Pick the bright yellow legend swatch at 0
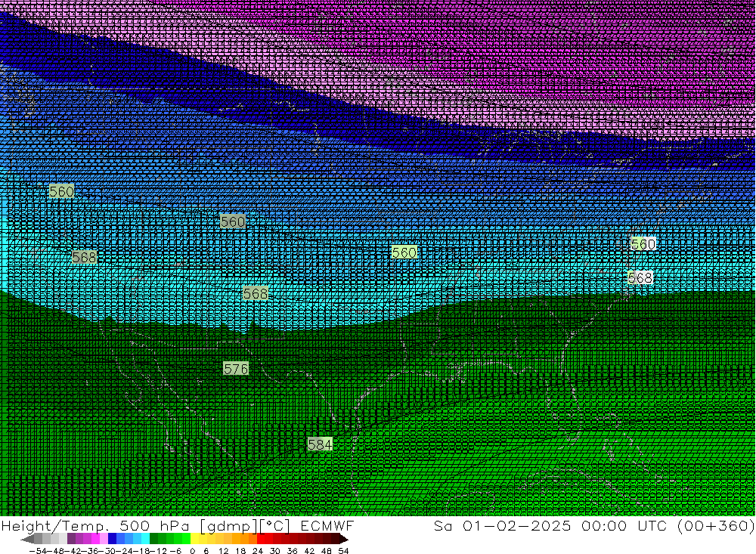The height and width of the screenshot is (554, 756). (195, 540)
